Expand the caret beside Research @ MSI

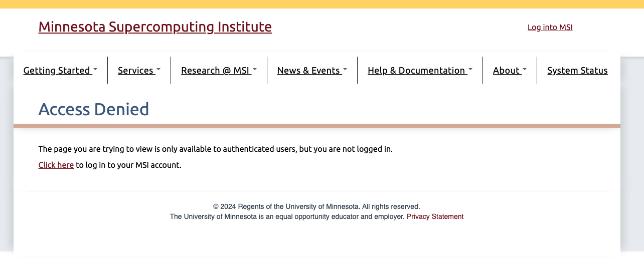point(255,70)
